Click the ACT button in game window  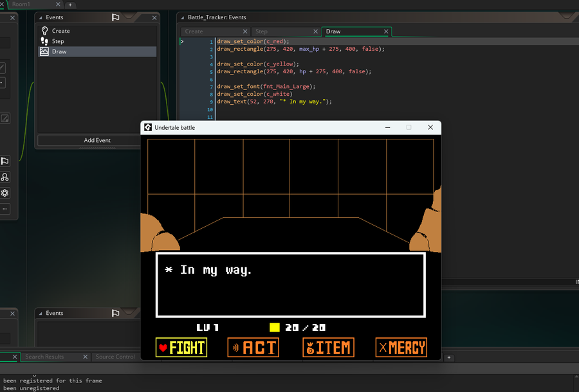click(253, 348)
